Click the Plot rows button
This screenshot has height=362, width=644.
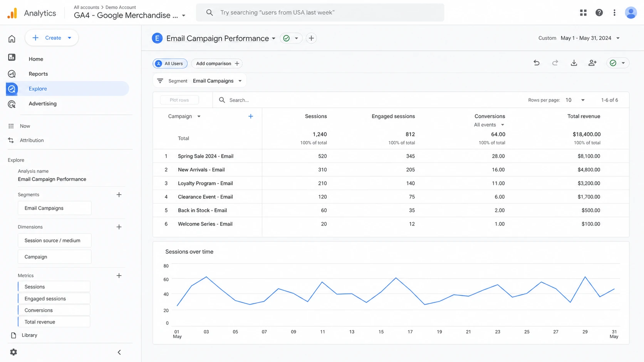[179, 100]
